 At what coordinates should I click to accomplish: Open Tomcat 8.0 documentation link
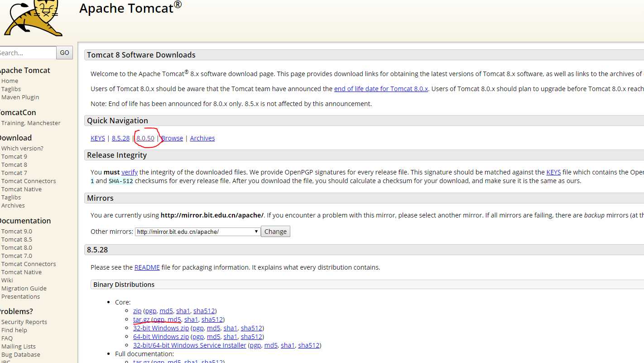[17, 247]
